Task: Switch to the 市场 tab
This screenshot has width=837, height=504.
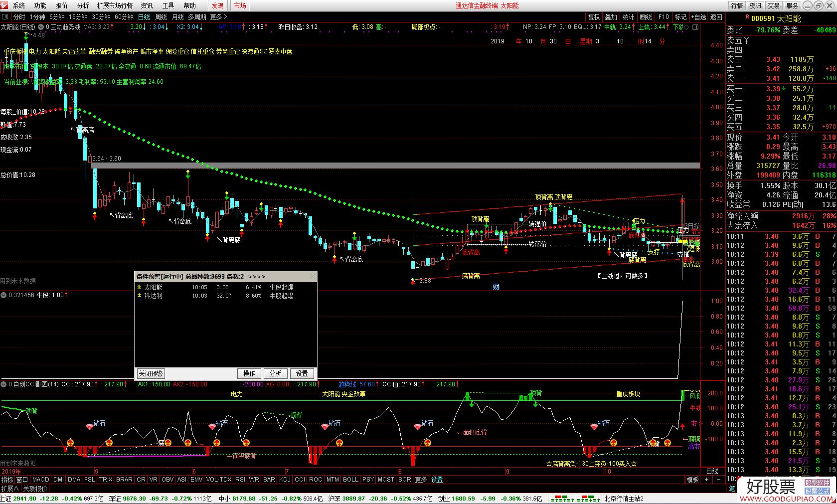Action: pyautogui.click(x=240, y=5)
